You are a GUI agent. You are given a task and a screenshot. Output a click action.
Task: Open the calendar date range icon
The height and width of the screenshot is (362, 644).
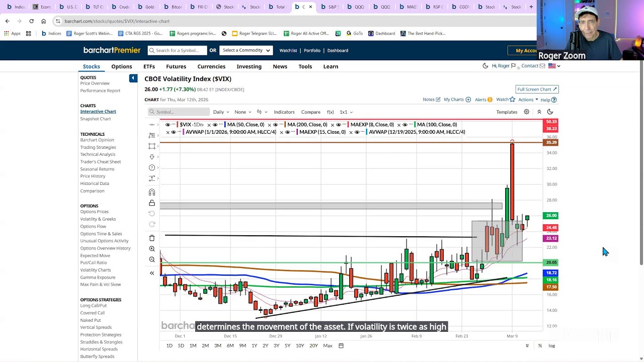click(341, 345)
